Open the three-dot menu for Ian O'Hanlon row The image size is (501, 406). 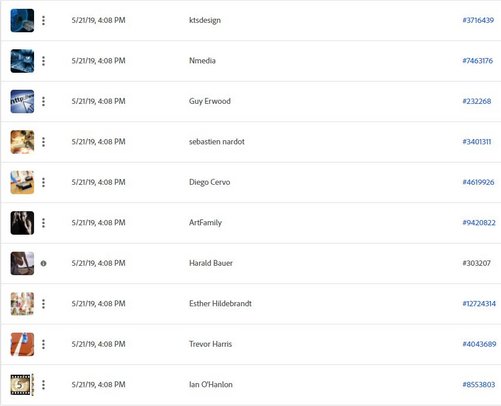pos(43,385)
